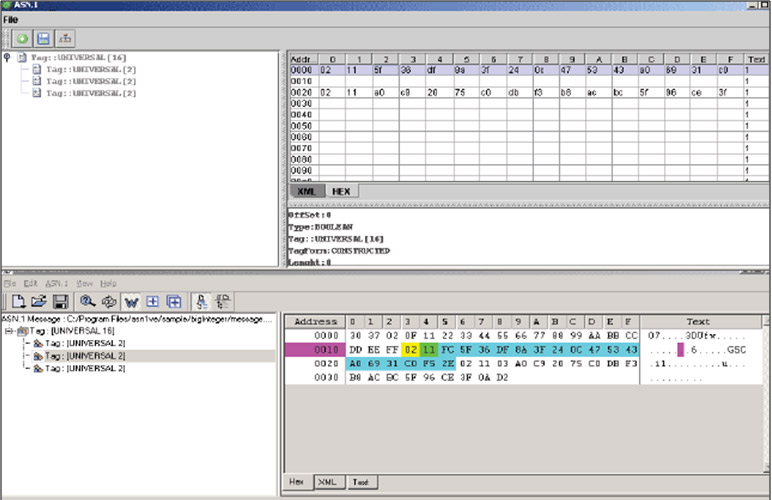Open the View menu in the lower window
This screenshot has height=500, width=772.
point(82,284)
